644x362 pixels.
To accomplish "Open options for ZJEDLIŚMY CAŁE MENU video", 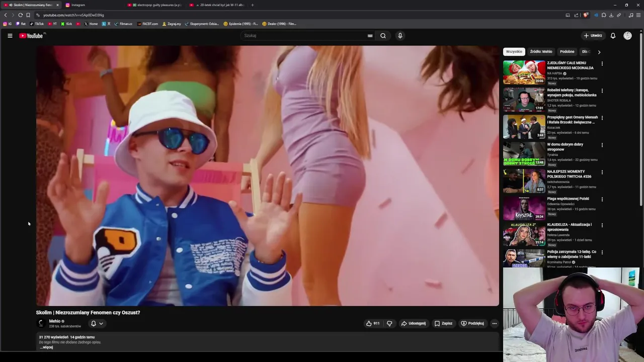I will 602,64.
